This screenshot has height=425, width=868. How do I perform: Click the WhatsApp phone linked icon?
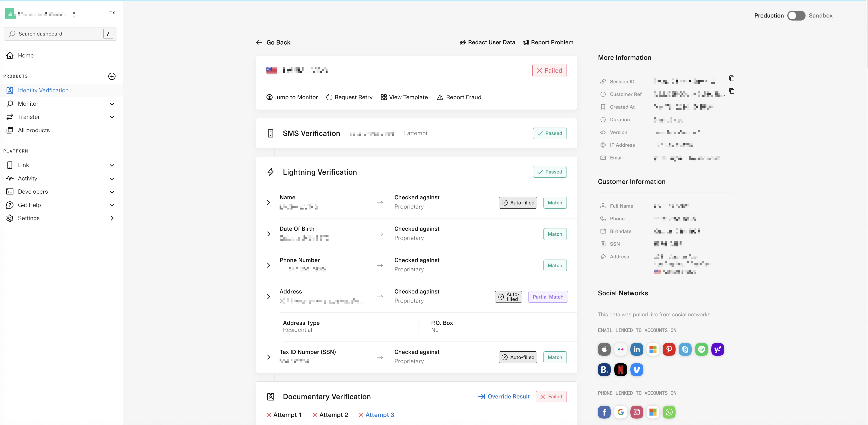point(669,412)
